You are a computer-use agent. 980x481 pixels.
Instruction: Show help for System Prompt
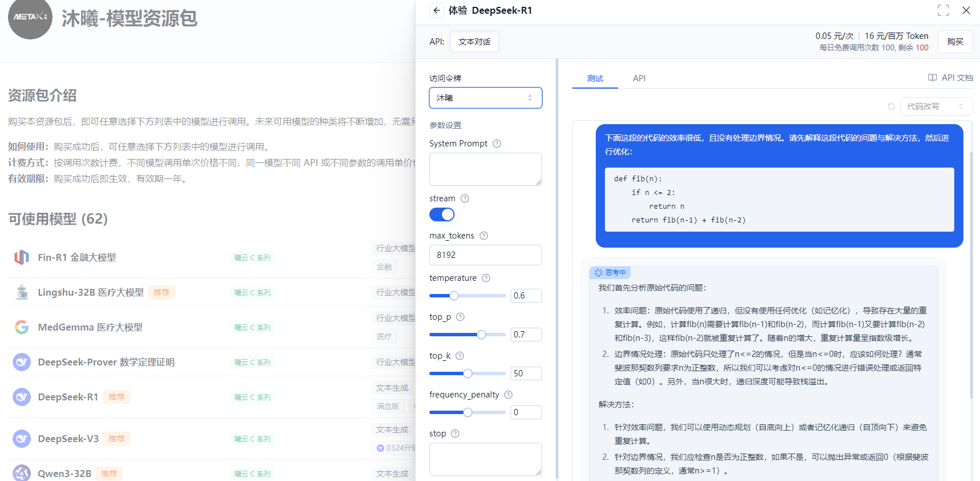497,144
